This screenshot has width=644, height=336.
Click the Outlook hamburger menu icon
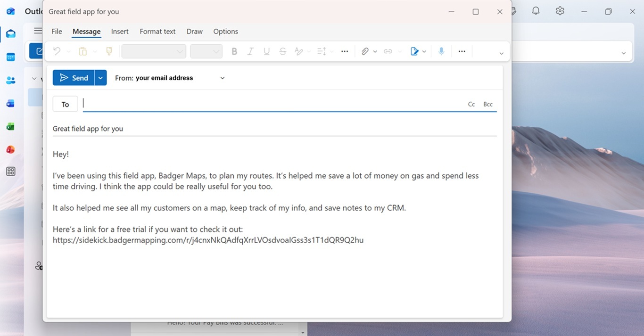click(38, 31)
